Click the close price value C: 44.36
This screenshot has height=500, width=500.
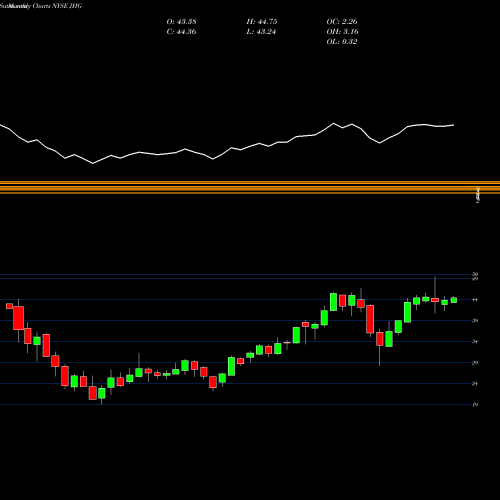181,32
